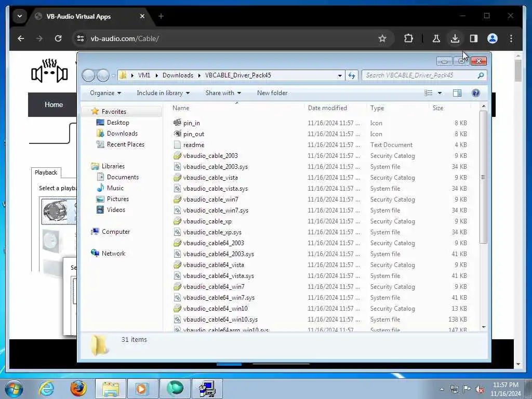The image size is (532, 399).
Task: Open the Share with menu
Action: coord(223,93)
